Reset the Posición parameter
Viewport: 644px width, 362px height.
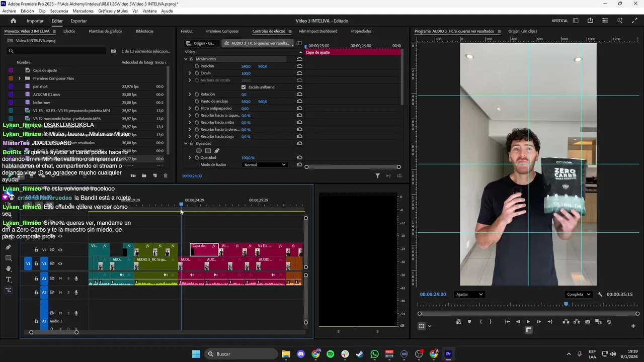pyautogui.click(x=299, y=66)
